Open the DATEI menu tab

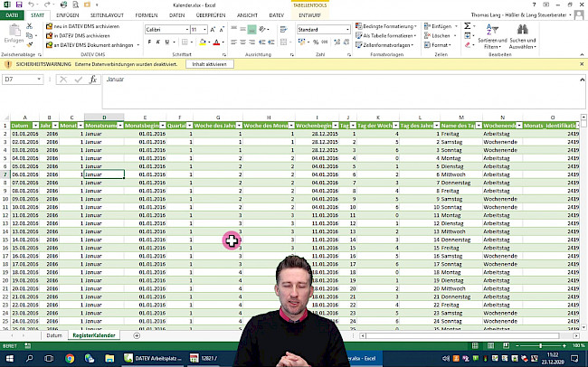point(12,15)
